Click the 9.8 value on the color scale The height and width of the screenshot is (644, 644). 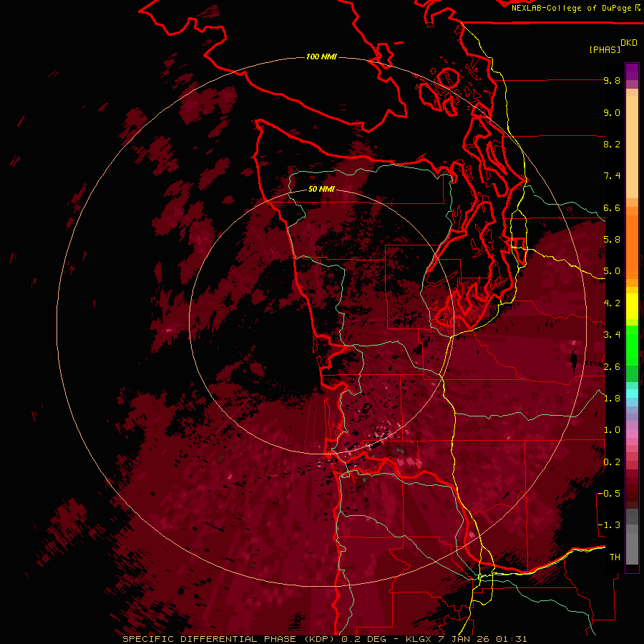(612, 80)
